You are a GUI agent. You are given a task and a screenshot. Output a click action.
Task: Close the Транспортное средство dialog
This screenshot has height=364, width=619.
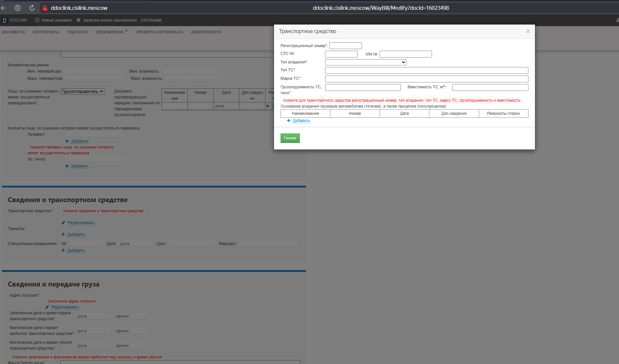coord(528,31)
